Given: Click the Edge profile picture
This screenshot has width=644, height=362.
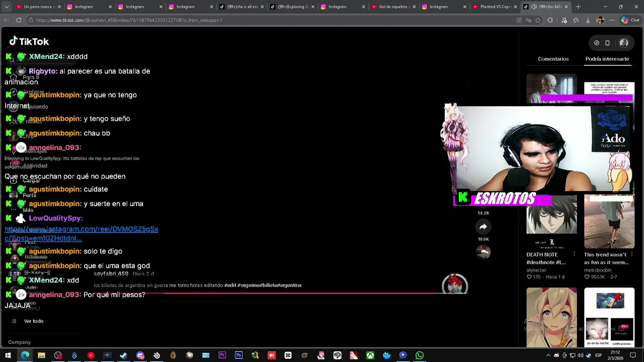Looking at the screenshot, I should (x=600, y=20).
